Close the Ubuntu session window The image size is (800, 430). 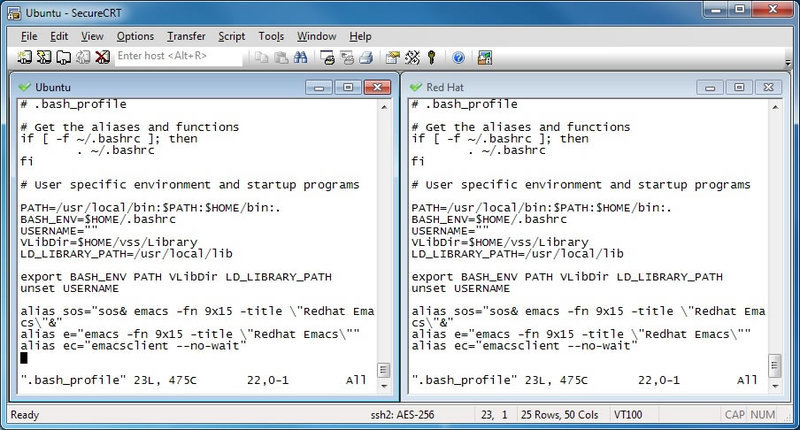tap(378, 87)
